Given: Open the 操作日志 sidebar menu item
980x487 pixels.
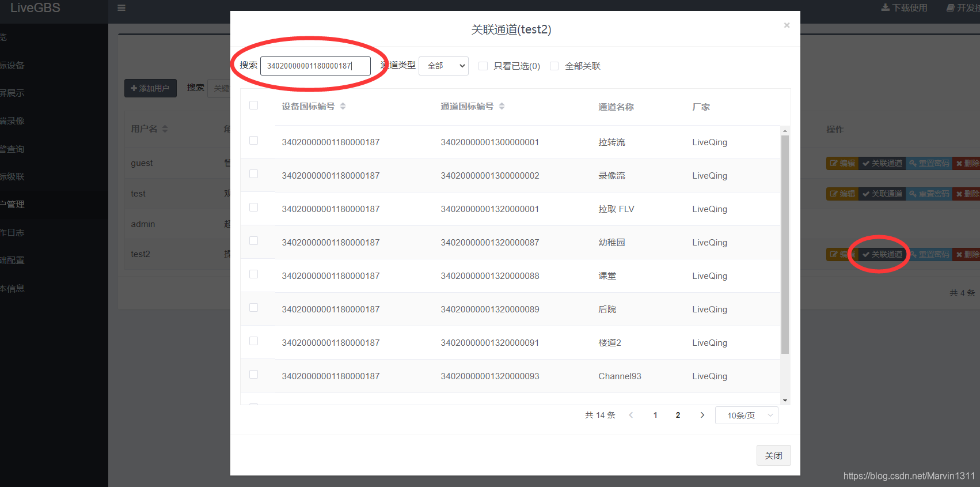Looking at the screenshot, I should pyautogui.click(x=54, y=232).
